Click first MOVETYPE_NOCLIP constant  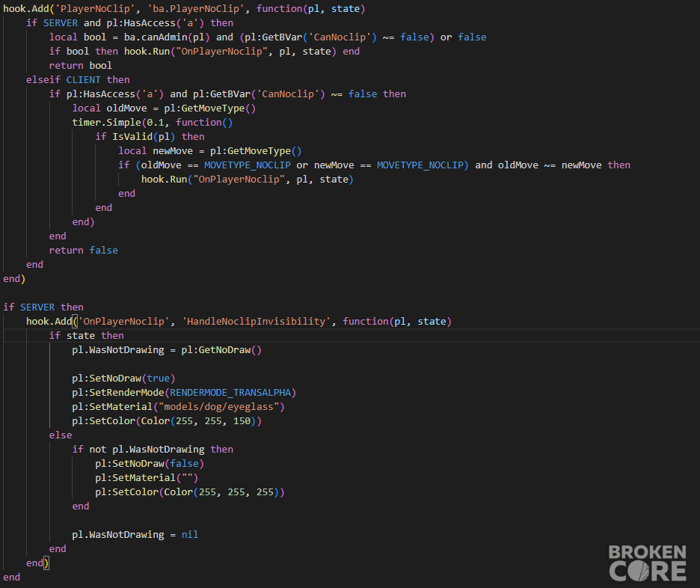(x=248, y=165)
